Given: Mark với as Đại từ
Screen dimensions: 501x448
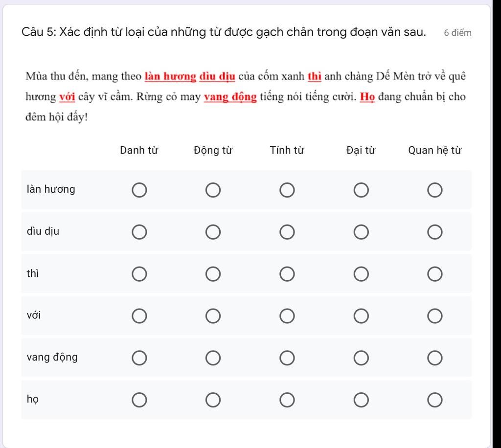Looking at the screenshot, I should click(x=361, y=316).
